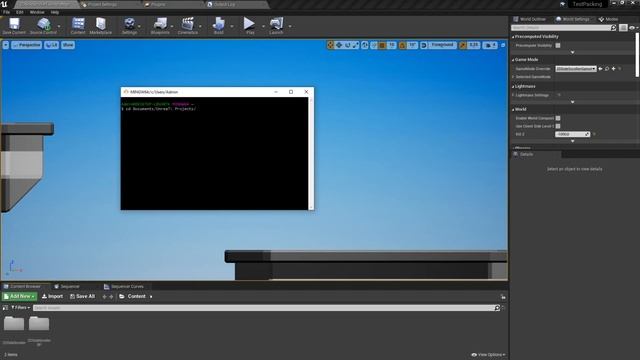Click the browse magnifier icon beside GameMode Override
Screen dimensions: 640x360
[607, 69]
